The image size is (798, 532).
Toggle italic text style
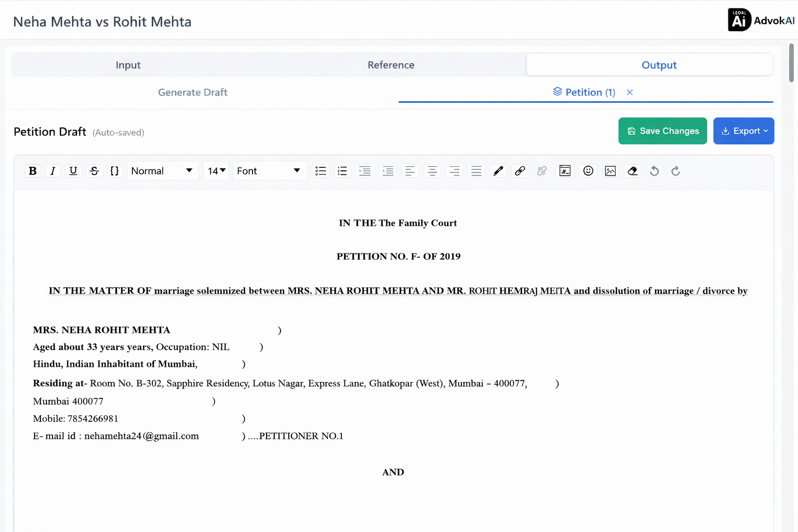pyautogui.click(x=52, y=171)
